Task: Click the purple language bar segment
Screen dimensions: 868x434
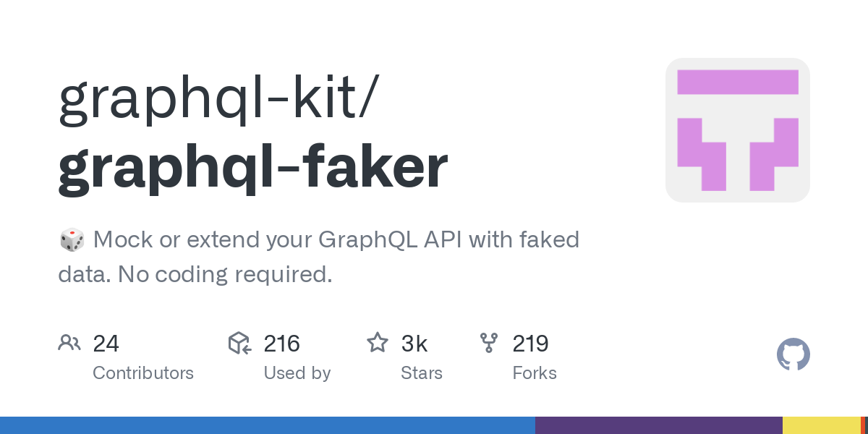Action: pos(659,425)
